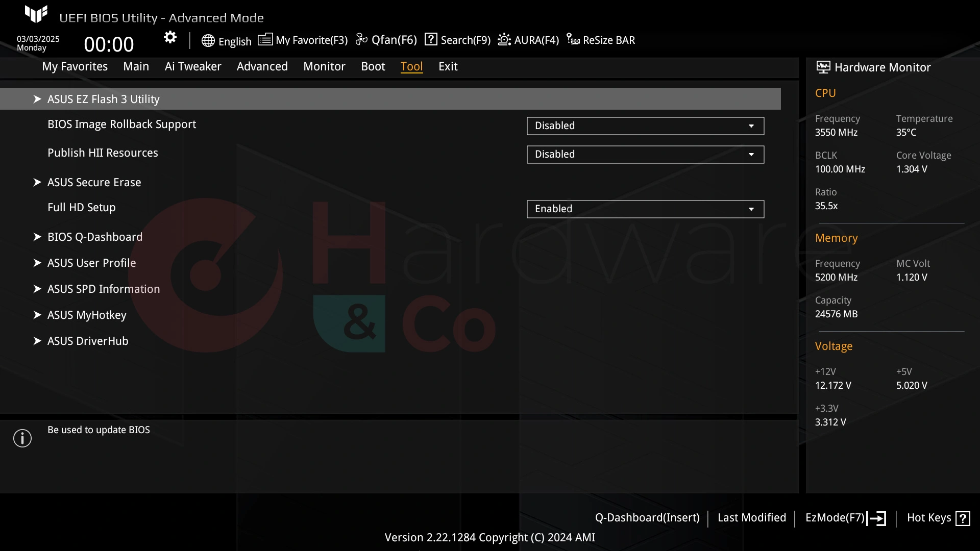Click arrow beside ASUS MyHotkey
This screenshot has height=551, width=980.
coord(37,315)
